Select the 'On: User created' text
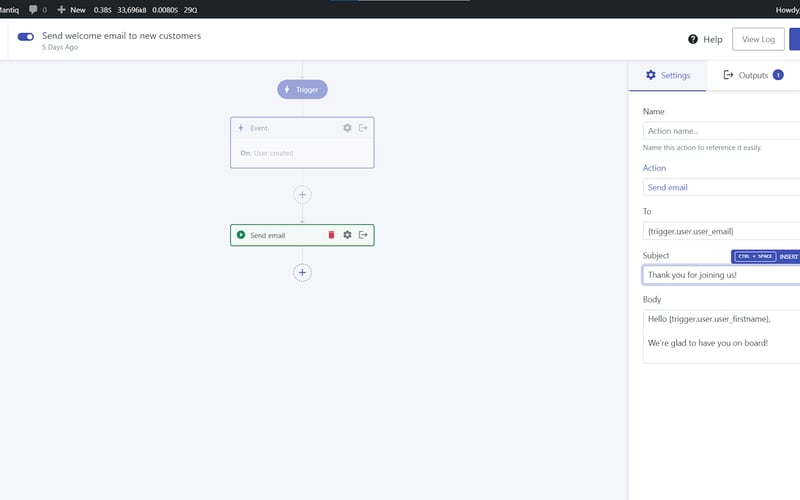The height and width of the screenshot is (500, 800). click(266, 153)
